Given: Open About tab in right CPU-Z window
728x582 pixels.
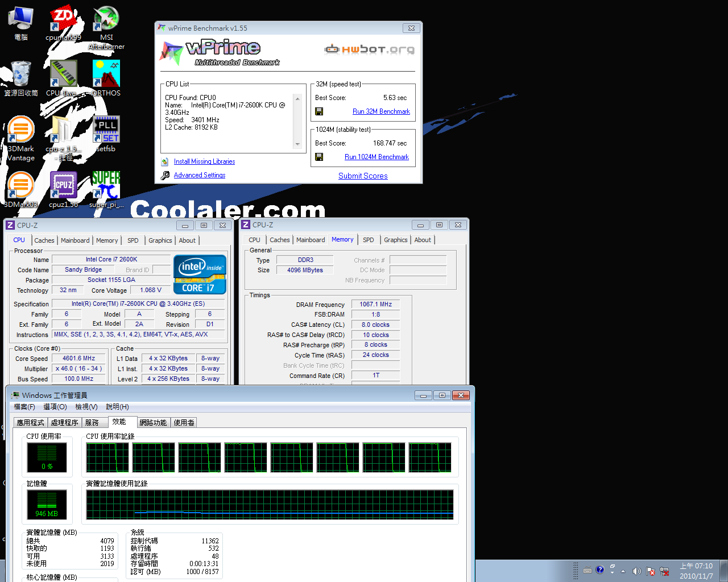Looking at the screenshot, I should 423,240.
